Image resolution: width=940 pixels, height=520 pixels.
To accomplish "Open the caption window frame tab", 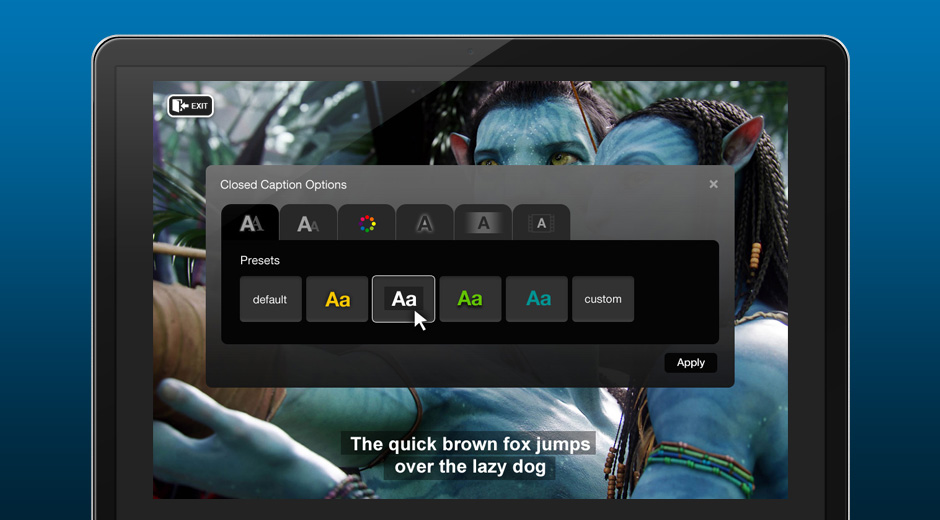I will 541,223.
